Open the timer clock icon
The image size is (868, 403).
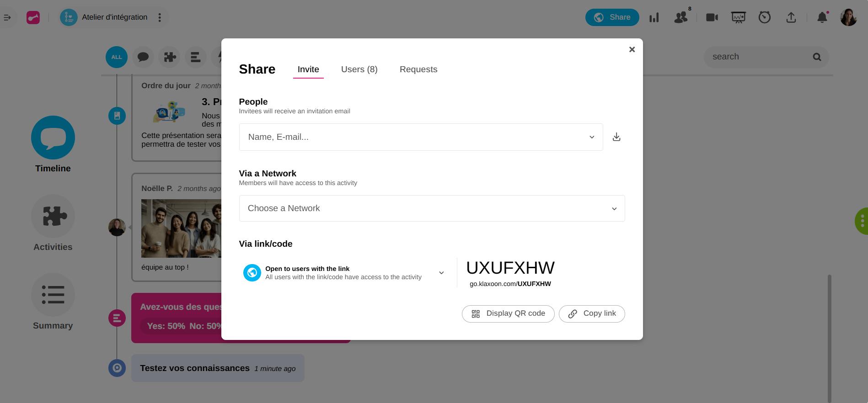pos(764,17)
